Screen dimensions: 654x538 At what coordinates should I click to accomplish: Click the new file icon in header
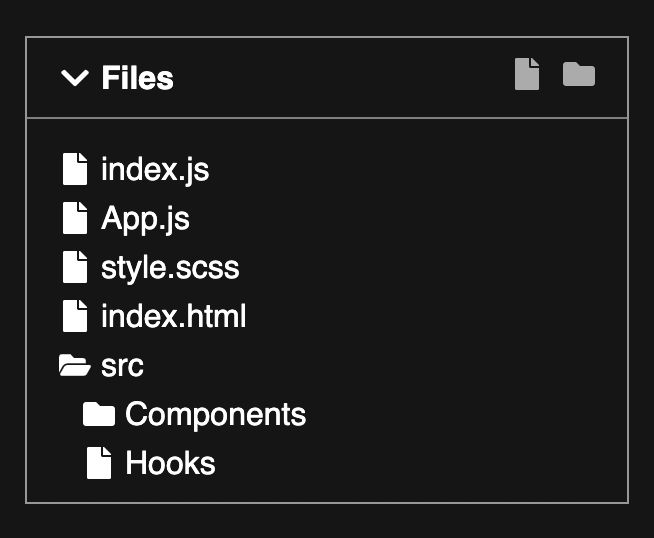click(x=527, y=74)
